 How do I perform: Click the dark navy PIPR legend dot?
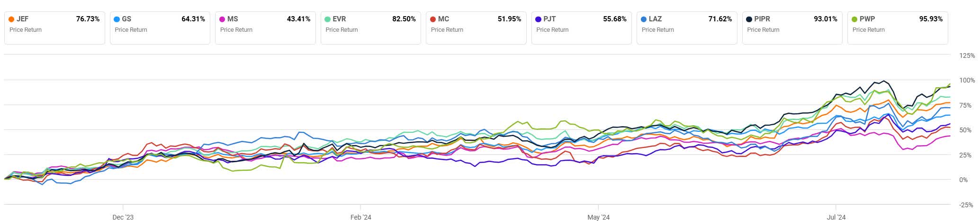click(749, 19)
